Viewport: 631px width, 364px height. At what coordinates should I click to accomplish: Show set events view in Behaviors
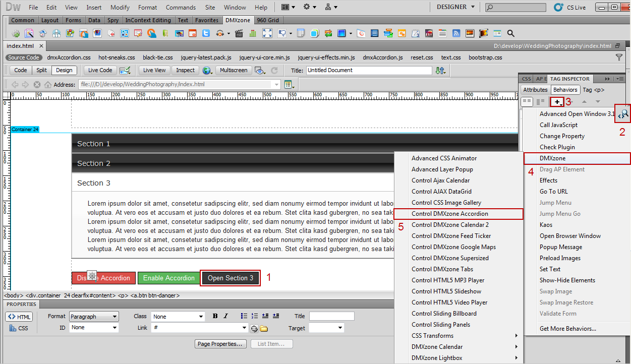tap(527, 102)
